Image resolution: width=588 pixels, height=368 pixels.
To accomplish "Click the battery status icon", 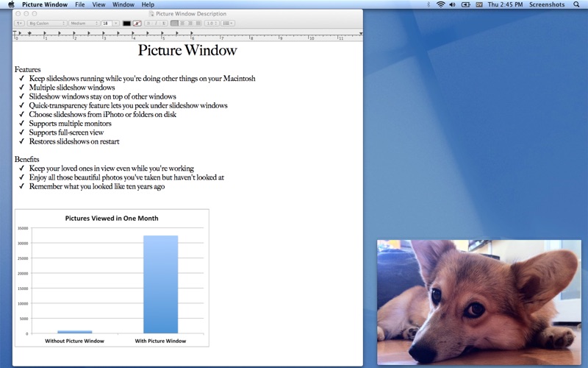I will (x=465, y=4).
